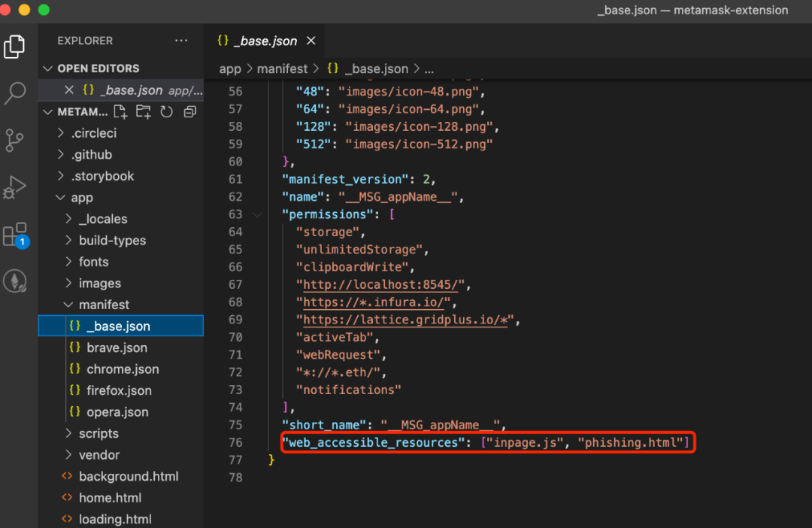
Task: Click the "webRequest" permission string
Action: [338, 355]
